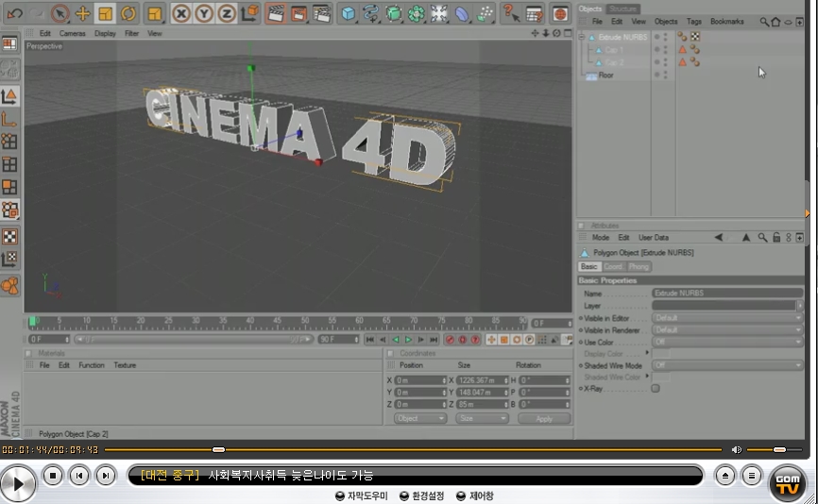
Task: Open viewport Display menu
Action: (x=105, y=33)
